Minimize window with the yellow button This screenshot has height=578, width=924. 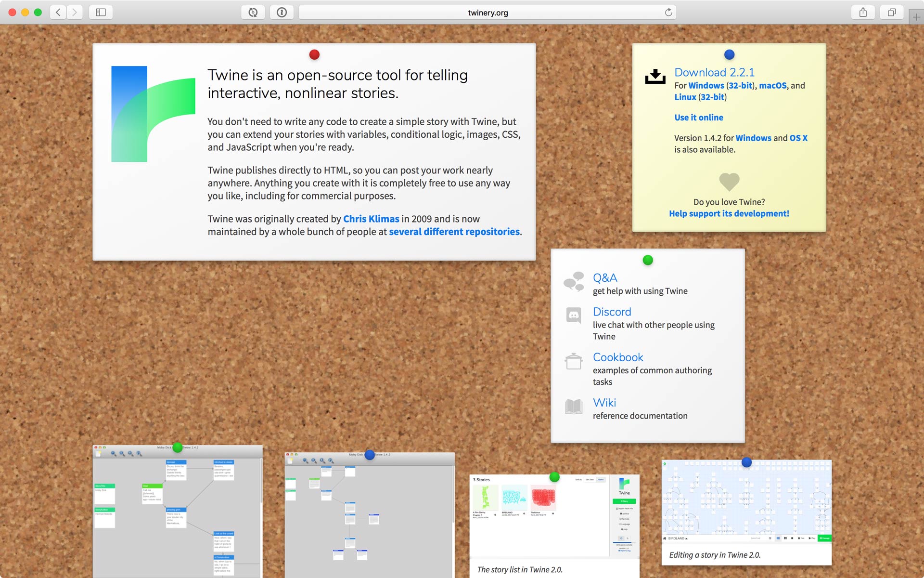click(x=25, y=12)
